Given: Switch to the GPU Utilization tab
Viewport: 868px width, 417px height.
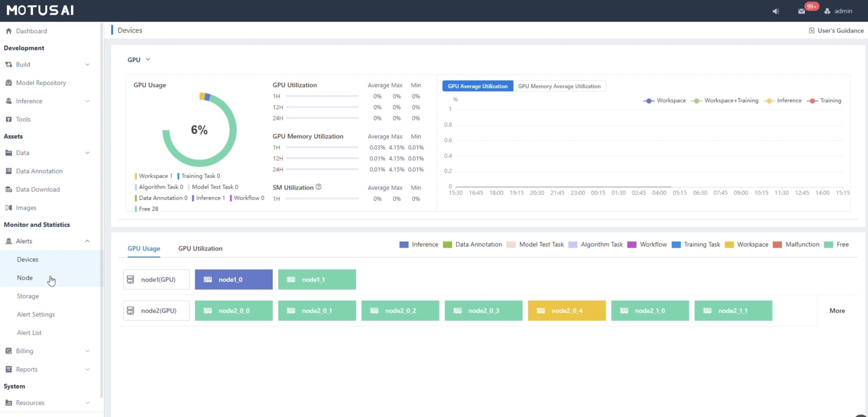Looking at the screenshot, I should click(200, 249).
